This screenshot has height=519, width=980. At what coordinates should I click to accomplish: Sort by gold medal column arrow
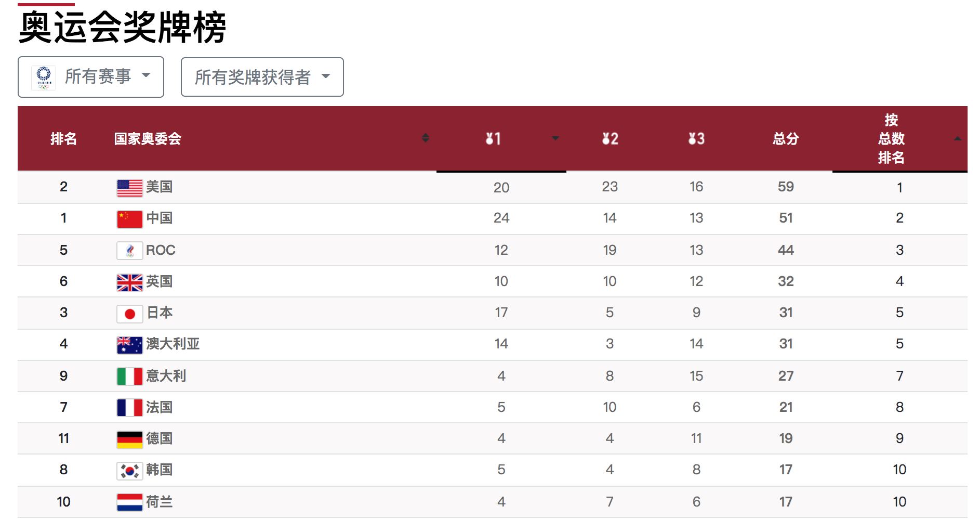point(555,138)
